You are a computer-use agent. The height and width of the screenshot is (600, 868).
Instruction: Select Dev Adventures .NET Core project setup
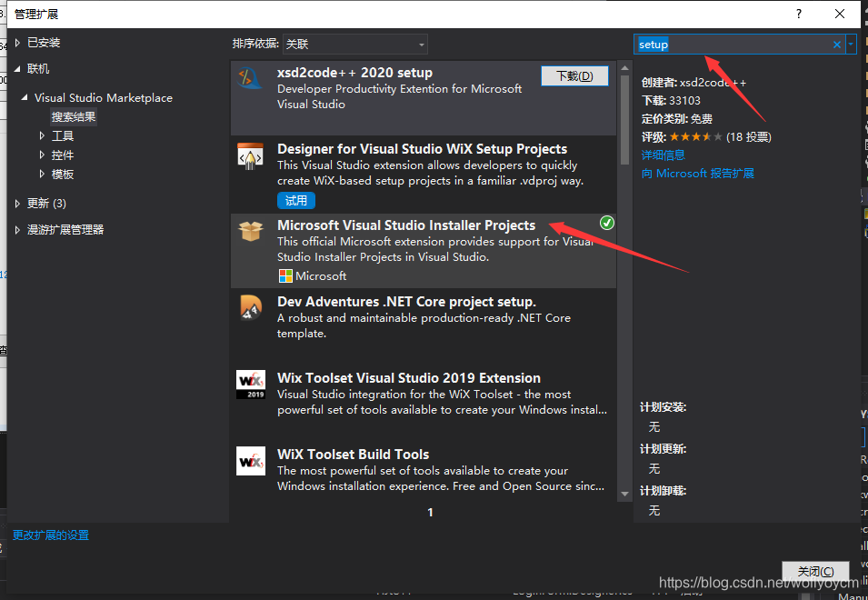[x=407, y=302]
